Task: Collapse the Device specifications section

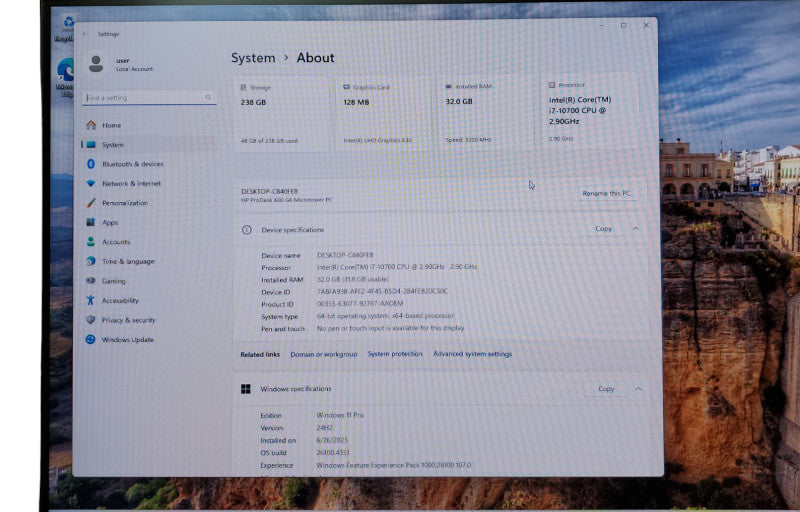Action: tap(636, 228)
